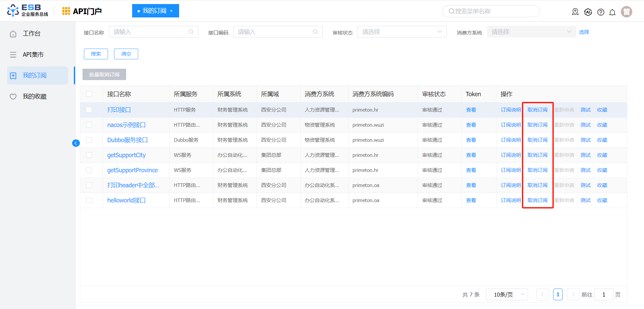The image size is (644, 309).
Task: Click search icon in 接口名称 field
Action: click(x=191, y=32)
